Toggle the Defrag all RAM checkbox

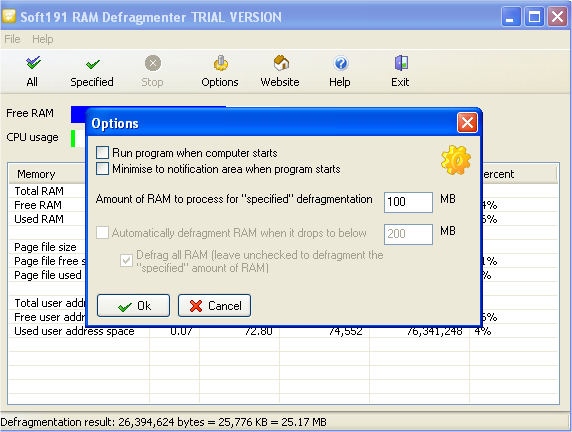coord(126,261)
